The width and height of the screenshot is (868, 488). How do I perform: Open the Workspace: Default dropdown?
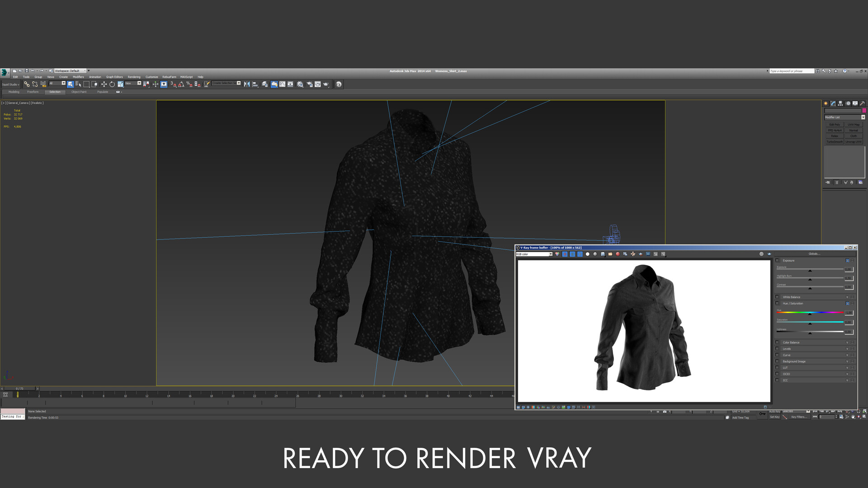coord(70,71)
